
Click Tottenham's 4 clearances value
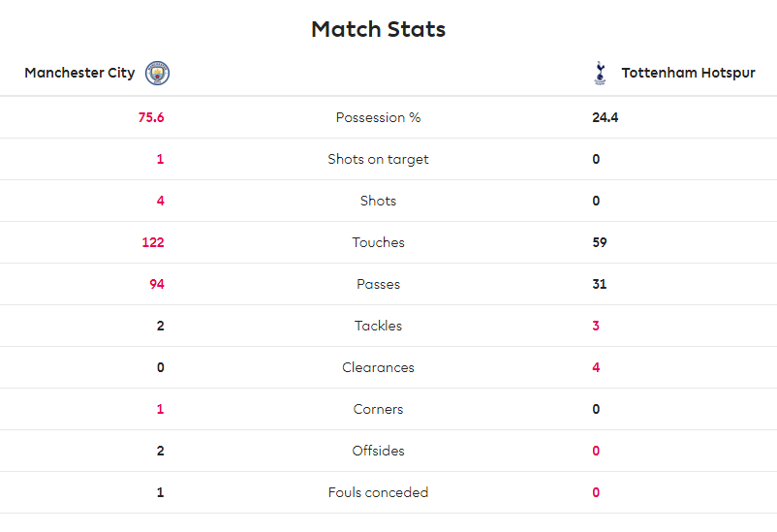pyautogui.click(x=596, y=367)
